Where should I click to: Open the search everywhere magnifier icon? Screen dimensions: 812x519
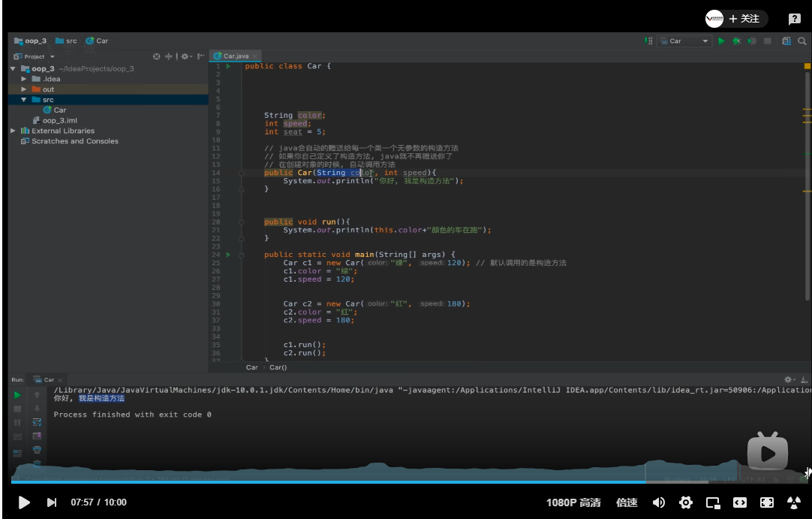point(802,41)
